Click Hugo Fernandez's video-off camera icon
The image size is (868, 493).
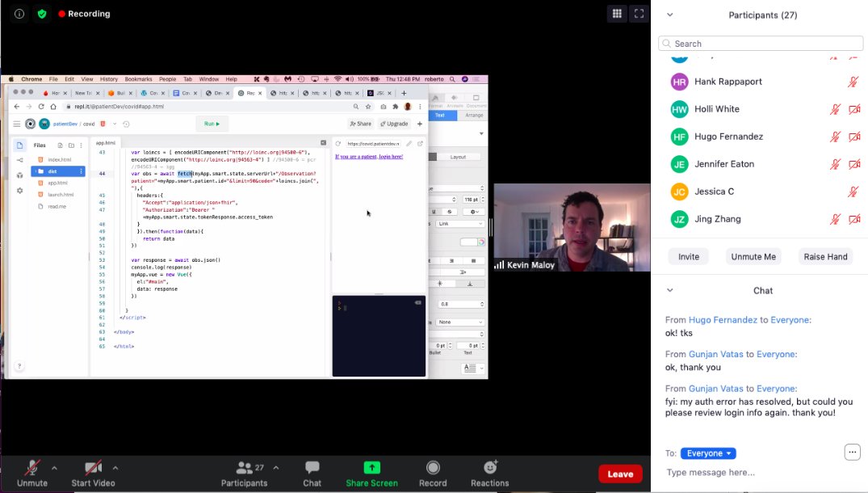coord(855,137)
